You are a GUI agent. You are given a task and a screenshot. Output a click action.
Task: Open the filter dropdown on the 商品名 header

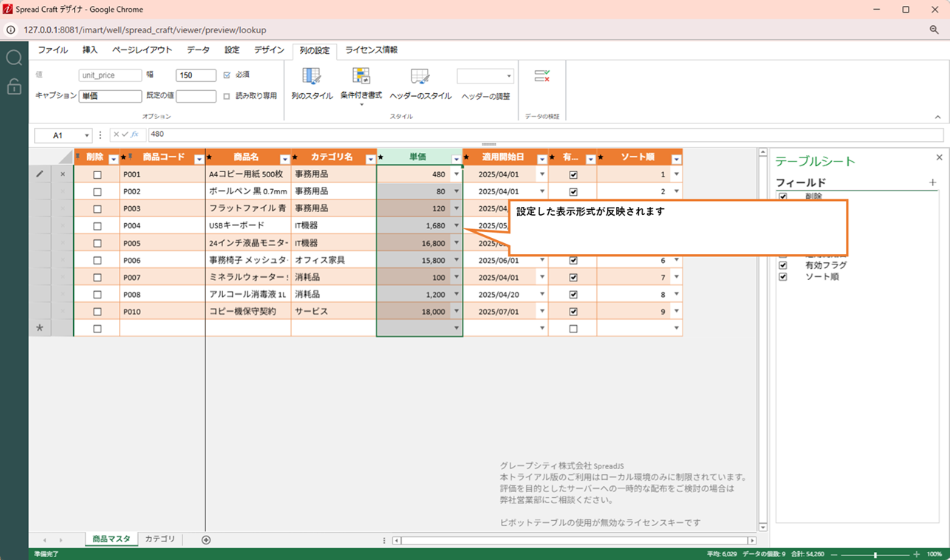point(285,160)
